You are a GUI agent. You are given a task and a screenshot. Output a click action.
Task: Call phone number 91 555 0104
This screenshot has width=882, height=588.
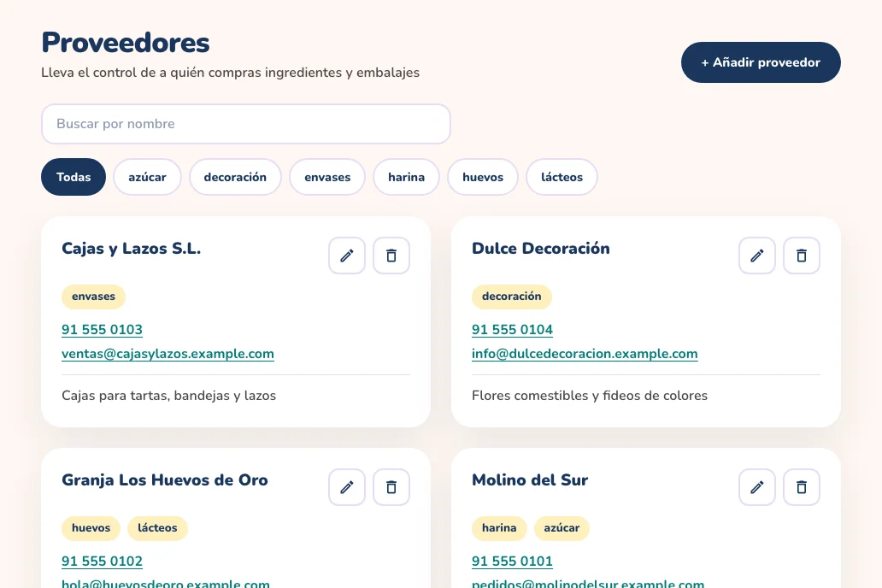point(513,330)
